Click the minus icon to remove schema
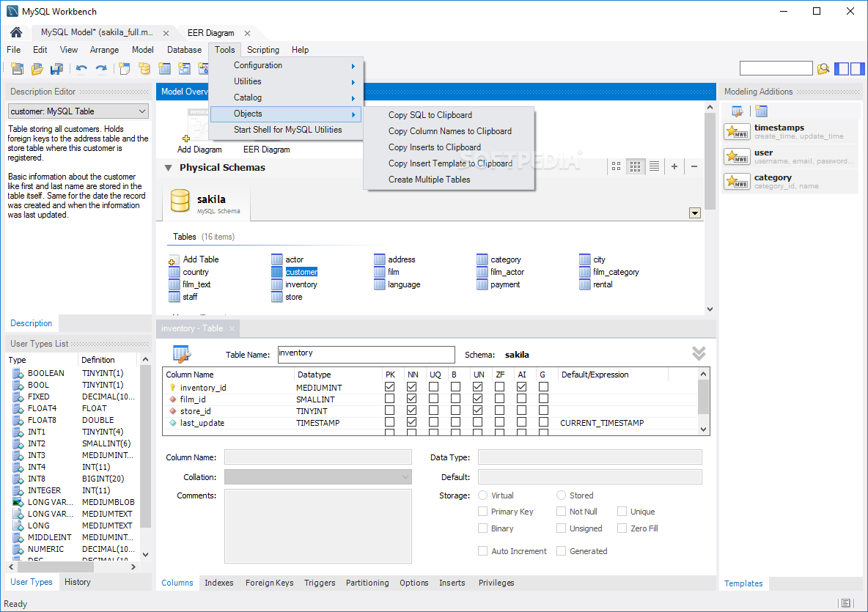 (694, 166)
